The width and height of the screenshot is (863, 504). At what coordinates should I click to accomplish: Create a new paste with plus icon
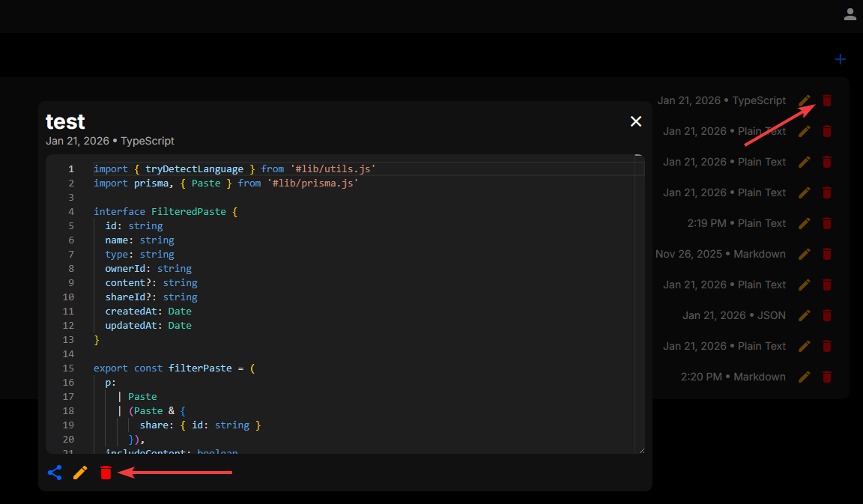[840, 59]
